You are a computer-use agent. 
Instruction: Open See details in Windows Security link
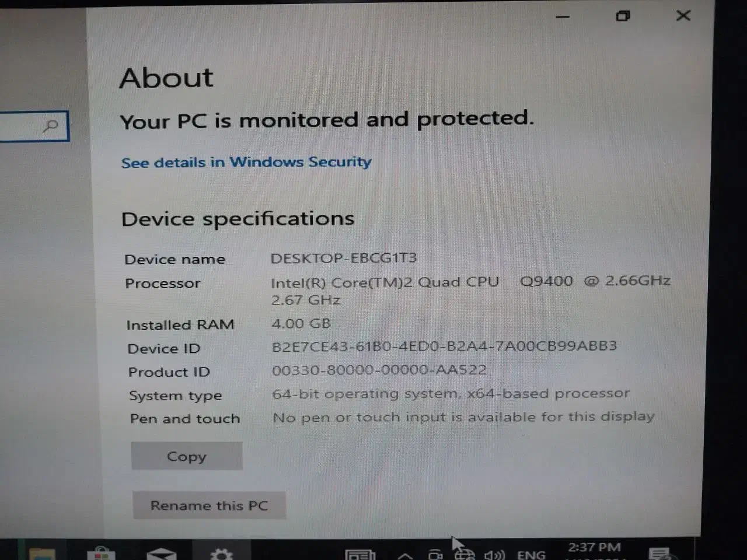point(246,162)
